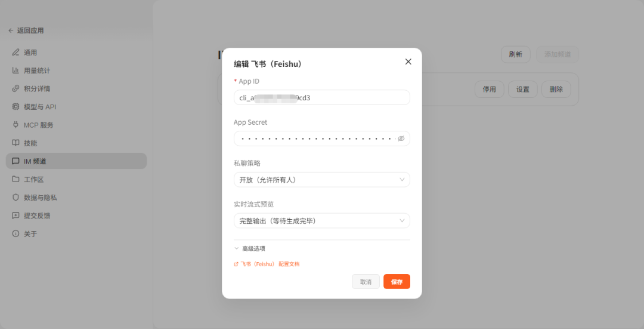Close the edit Feishu dialog
Viewport: 644px width, 329px height.
pyautogui.click(x=408, y=62)
